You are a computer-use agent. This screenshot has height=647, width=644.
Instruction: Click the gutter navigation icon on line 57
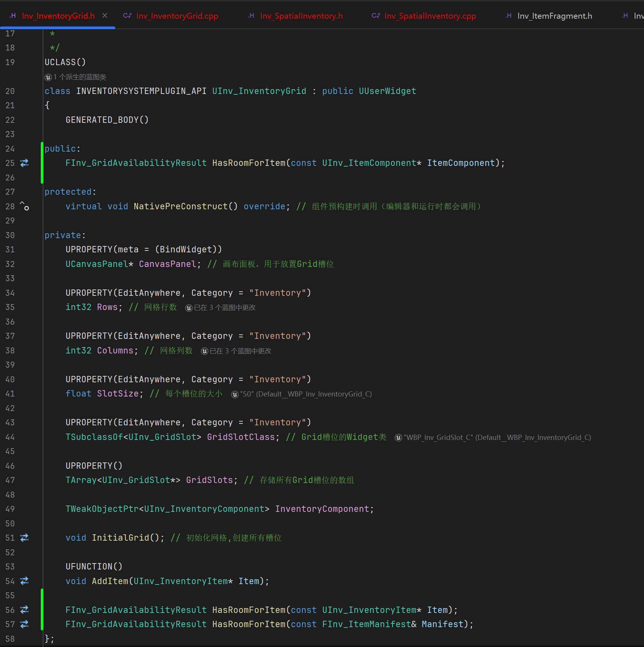click(24, 624)
